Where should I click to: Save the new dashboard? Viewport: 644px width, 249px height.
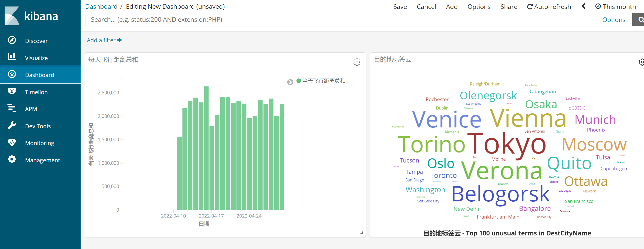(x=400, y=7)
